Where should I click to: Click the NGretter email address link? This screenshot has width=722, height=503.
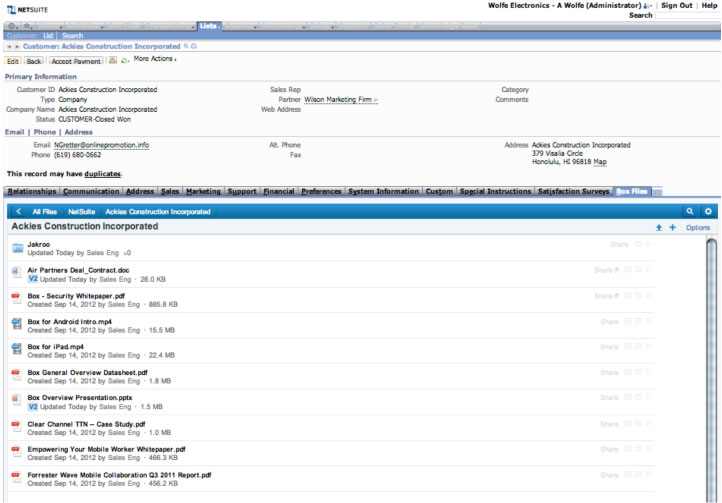pos(101,145)
